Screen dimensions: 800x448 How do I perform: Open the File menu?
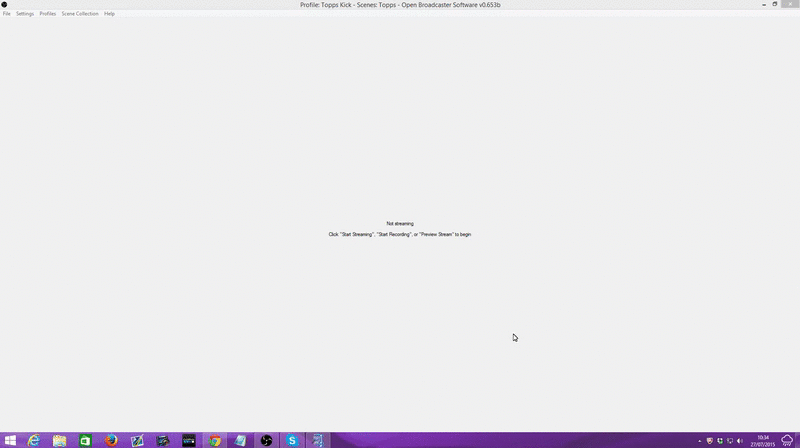click(x=7, y=14)
